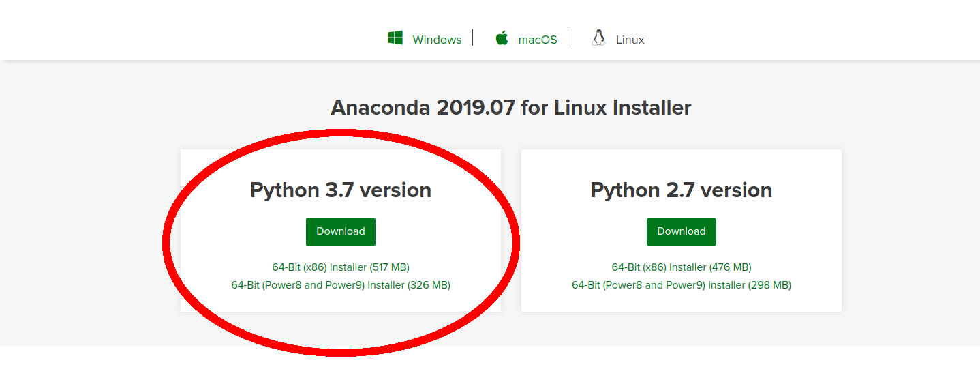Viewport: 980px width, 382px height.
Task: Open 64-Bit (x86) Installer (517 MB) link
Action: [x=341, y=267]
